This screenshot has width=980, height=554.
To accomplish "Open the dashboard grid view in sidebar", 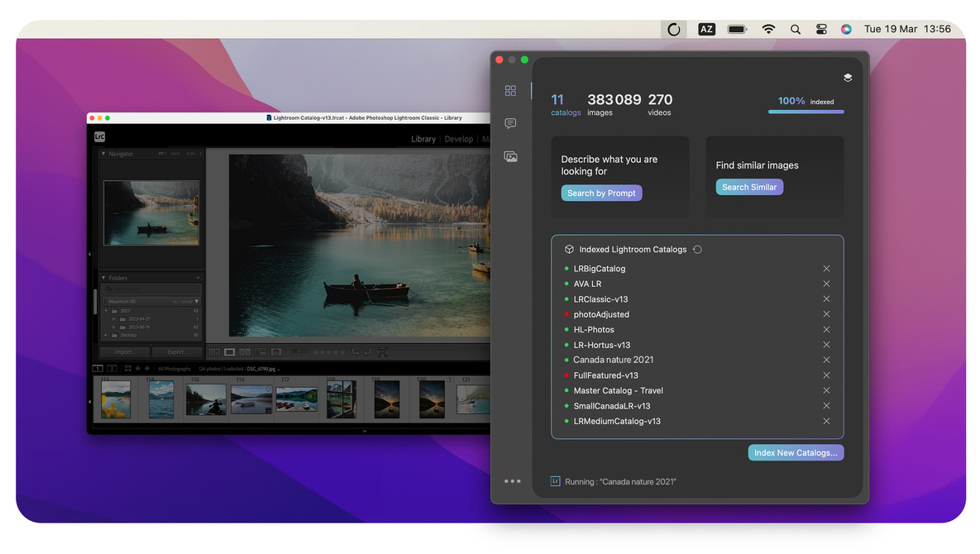I will point(510,91).
